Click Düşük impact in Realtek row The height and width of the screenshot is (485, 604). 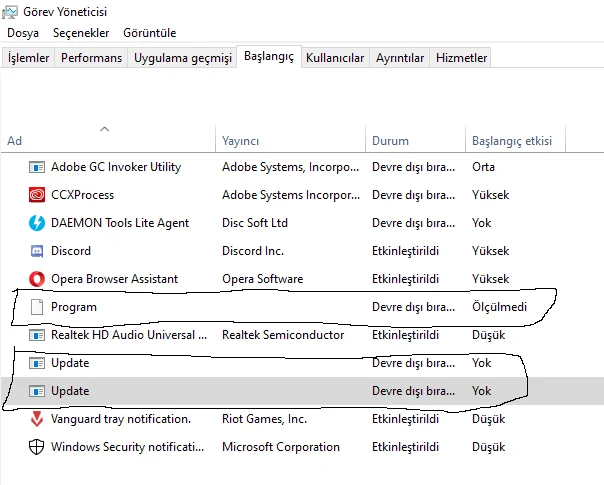488,335
